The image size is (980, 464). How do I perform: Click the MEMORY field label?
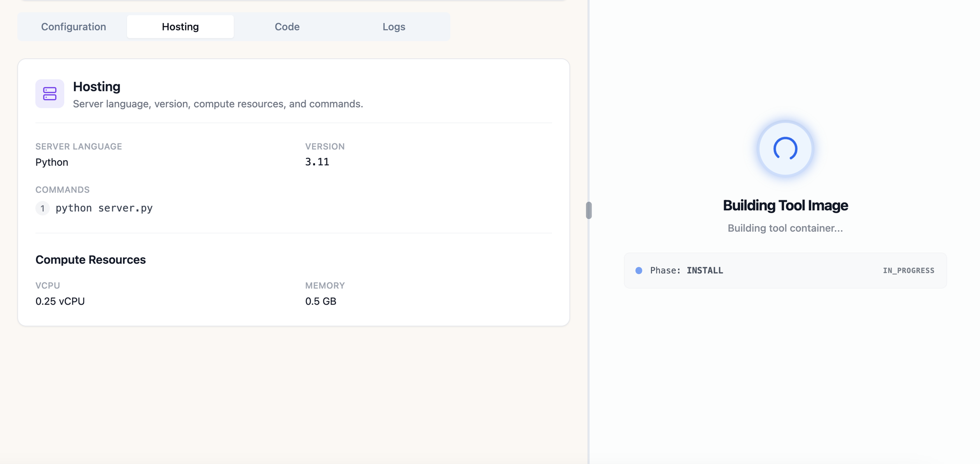click(325, 286)
